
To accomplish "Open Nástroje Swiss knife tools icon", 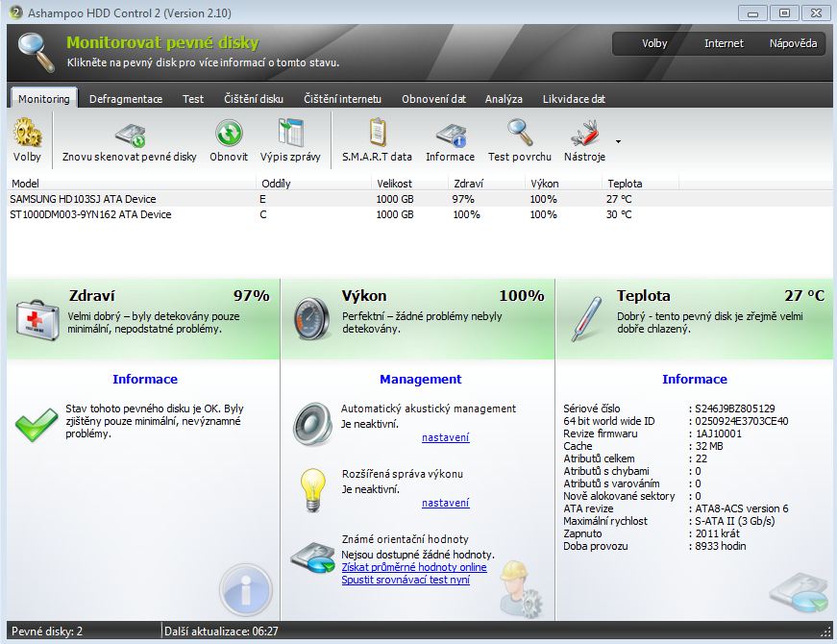I will coord(585,134).
